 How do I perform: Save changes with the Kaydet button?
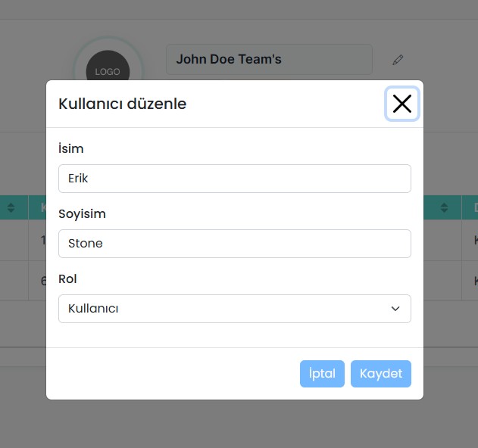coord(380,374)
